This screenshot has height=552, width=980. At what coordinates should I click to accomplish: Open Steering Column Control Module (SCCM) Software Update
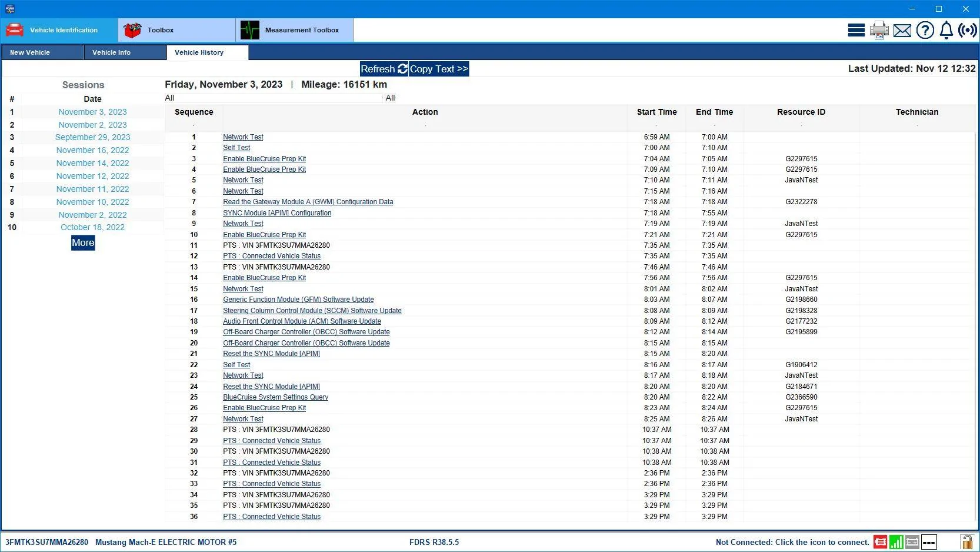[312, 311]
